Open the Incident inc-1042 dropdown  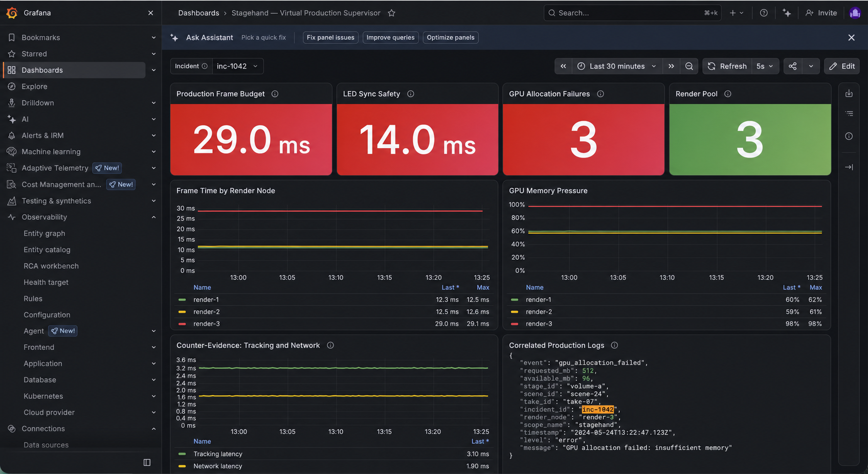238,66
